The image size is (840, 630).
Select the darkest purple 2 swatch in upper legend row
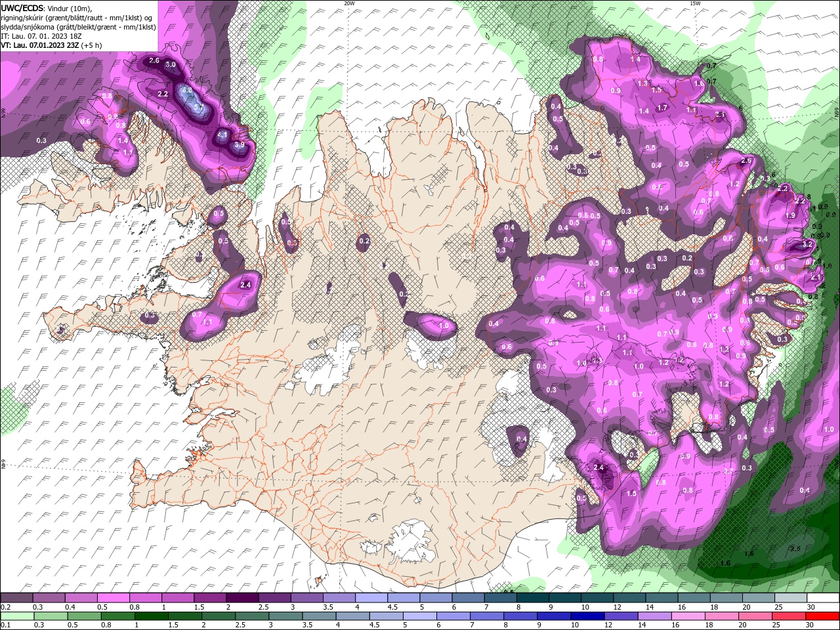tap(242, 598)
